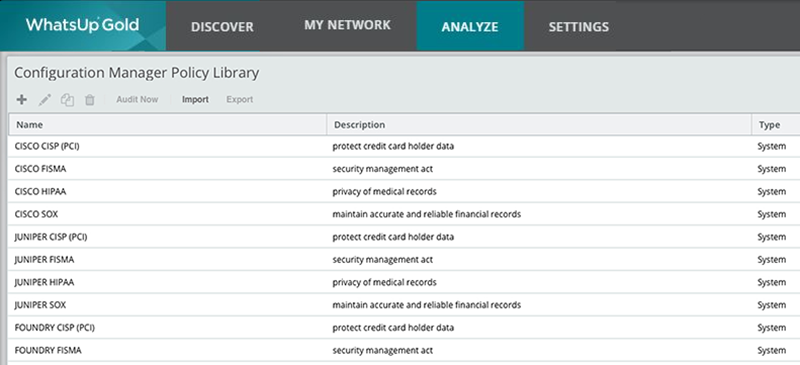
Task: Click the trash delete icon
Action: click(90, 100)
